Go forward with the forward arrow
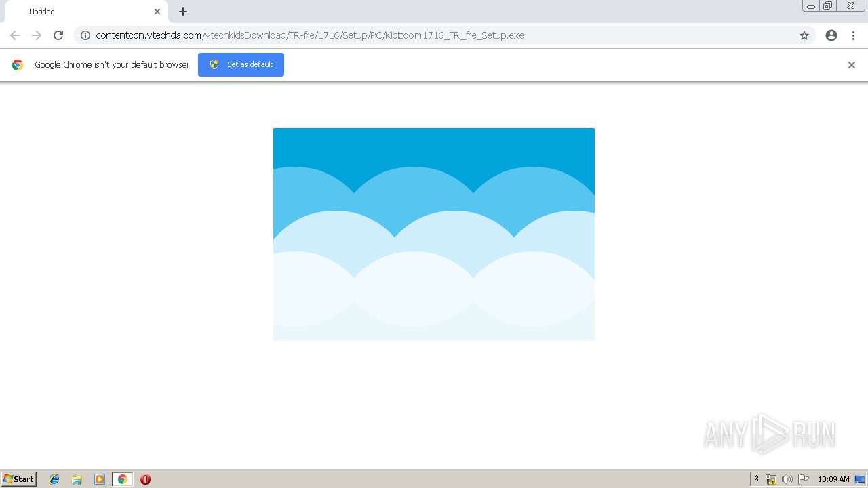This screenshot has height=488, width=868. (37, 35)
